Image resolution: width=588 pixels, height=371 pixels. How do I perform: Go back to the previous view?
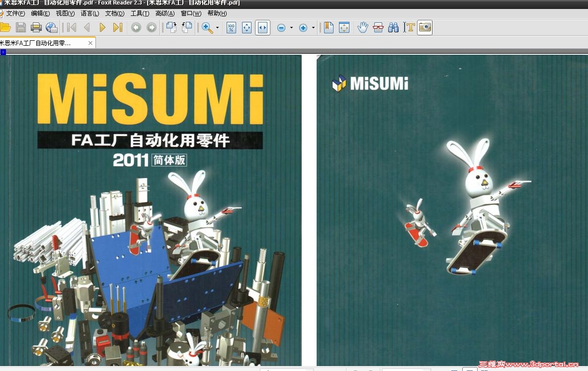coord(136,27)
